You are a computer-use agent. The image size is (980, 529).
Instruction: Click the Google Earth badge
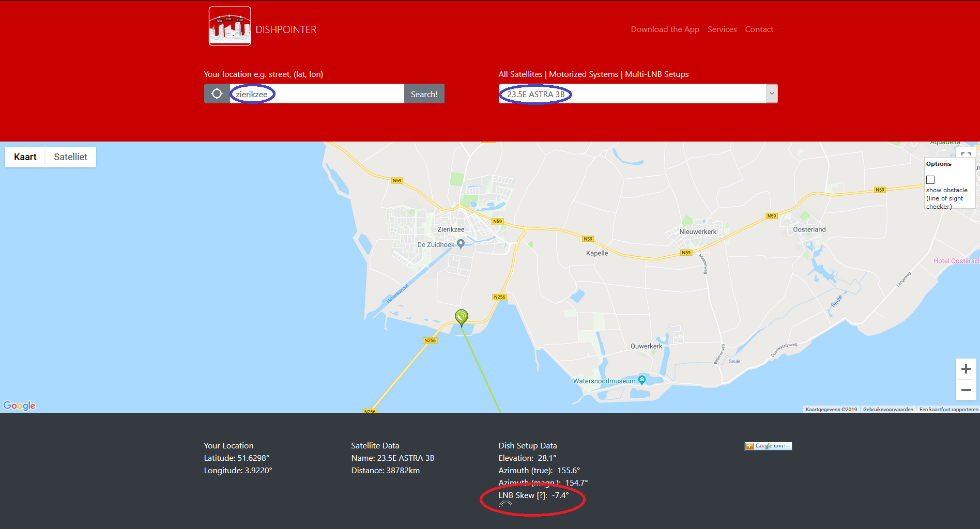coord(768,446)
